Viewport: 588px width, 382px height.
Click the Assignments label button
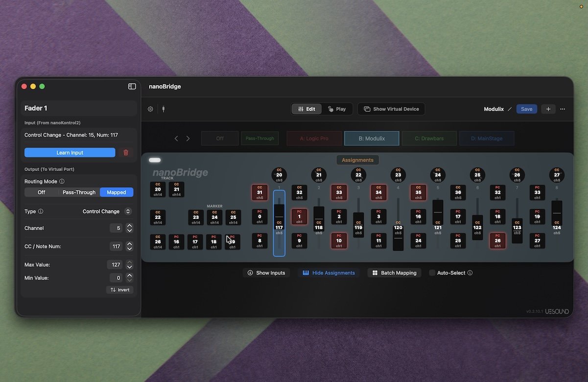[357, 160]
